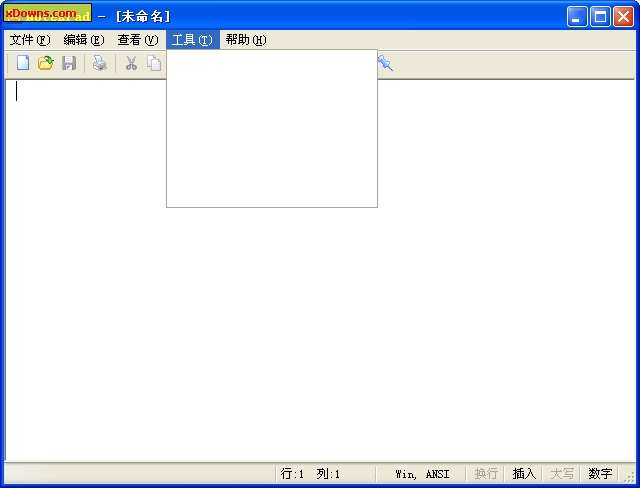
Task: Click the Cut scissors icon
Action: (131, 63)
